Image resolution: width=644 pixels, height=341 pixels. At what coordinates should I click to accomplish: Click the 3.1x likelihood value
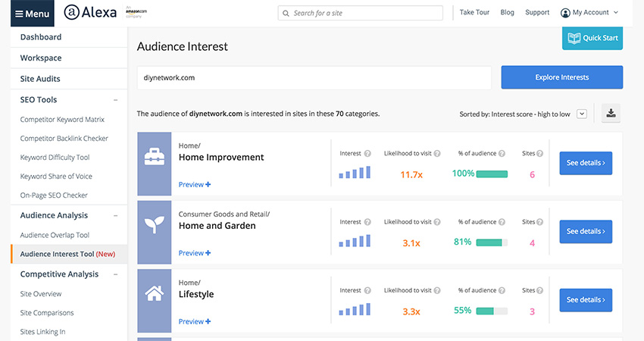pyautogui.click(x=411, y=243)
